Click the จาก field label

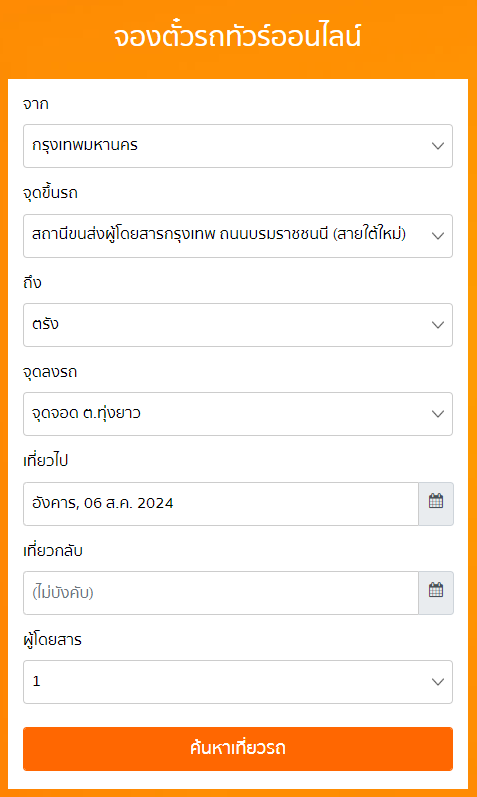36,104
